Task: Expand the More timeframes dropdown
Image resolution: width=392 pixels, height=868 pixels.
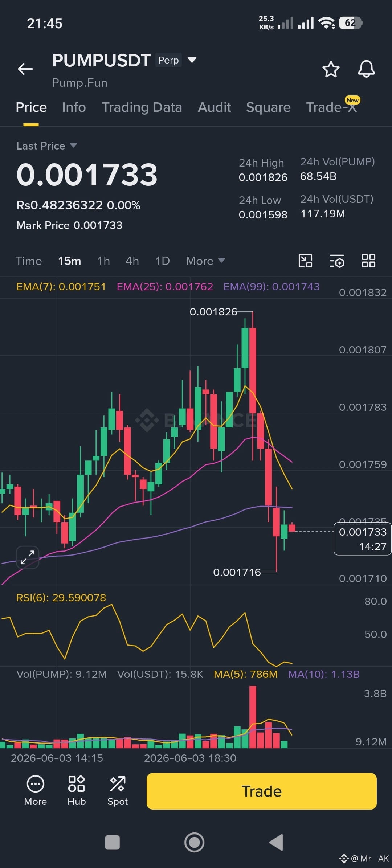Action: (205, 261)
